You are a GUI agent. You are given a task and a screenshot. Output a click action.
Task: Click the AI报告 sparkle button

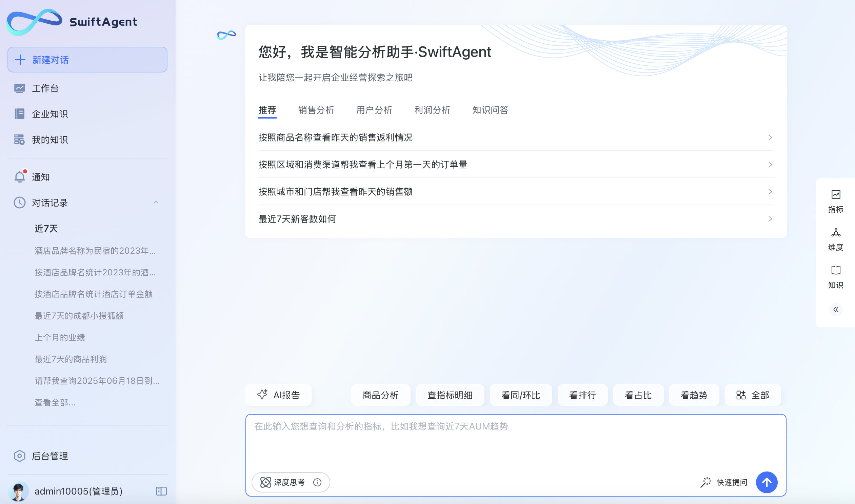click(278, 395)
